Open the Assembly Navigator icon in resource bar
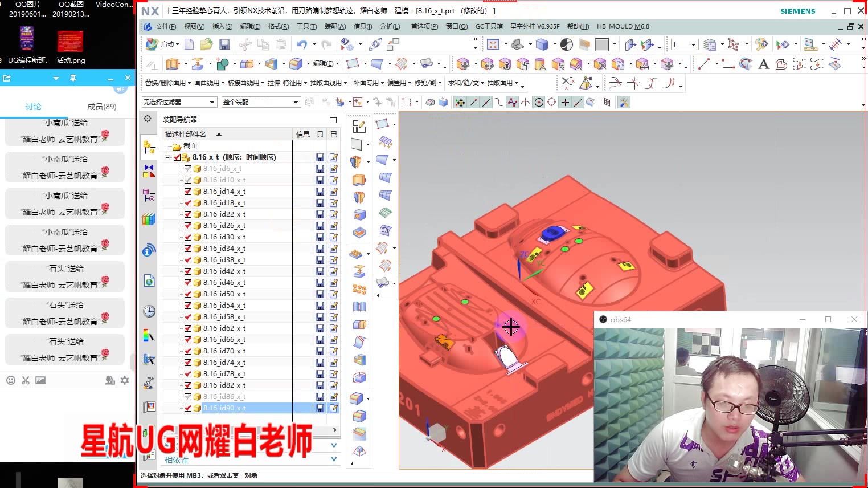This screenshot has height=488, width=868. 148,147
